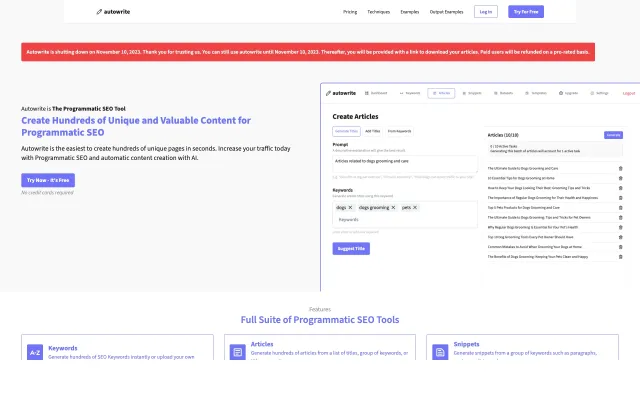The image size is (640, 400).
Task: Remove the 'dogs' keyword tag with its X
Action: (x=350, y=207)
